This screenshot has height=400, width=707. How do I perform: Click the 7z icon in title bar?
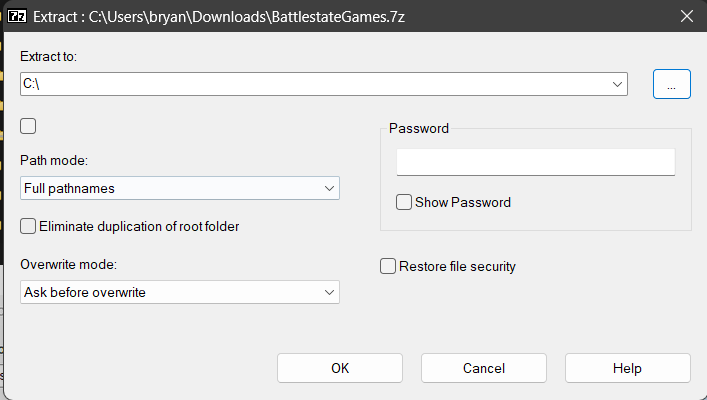[17, 17]
